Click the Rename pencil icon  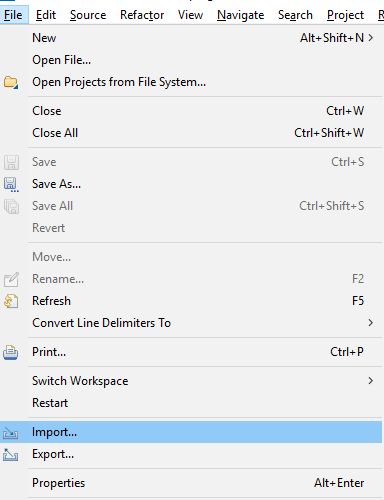click(11, 279)
